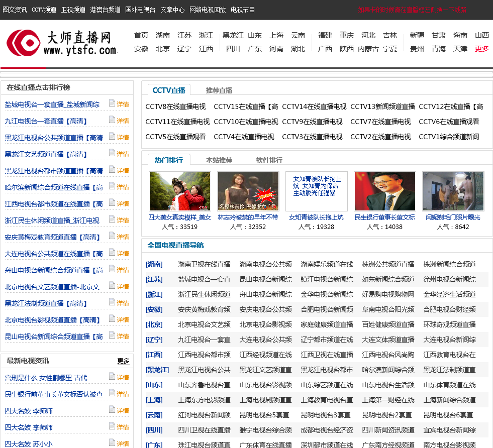Viewport: 493px width, 448px height.
Task: Open thumbnail of 林志玲被禁的早年
Action: pyautogui.click(x=248, y=191)
